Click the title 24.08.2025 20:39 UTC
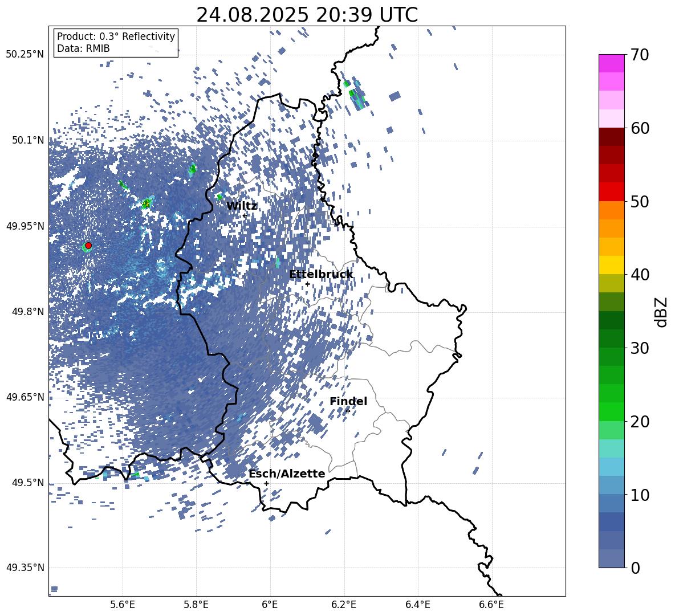 pos(307,15)
